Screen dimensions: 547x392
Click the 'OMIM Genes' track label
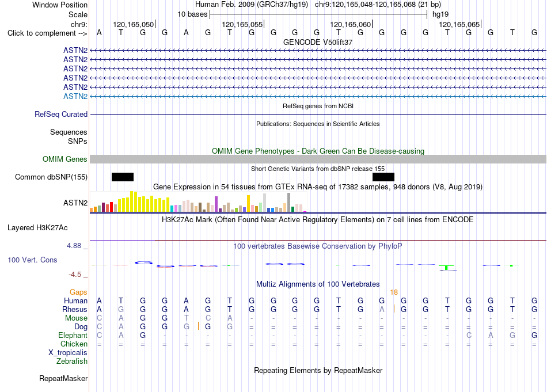click(x=65, y=159)
